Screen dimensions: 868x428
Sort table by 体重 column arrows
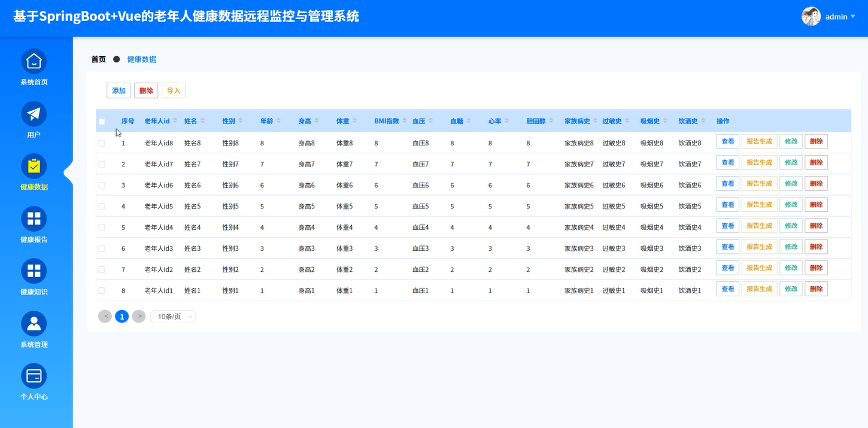tap(354, 121)
